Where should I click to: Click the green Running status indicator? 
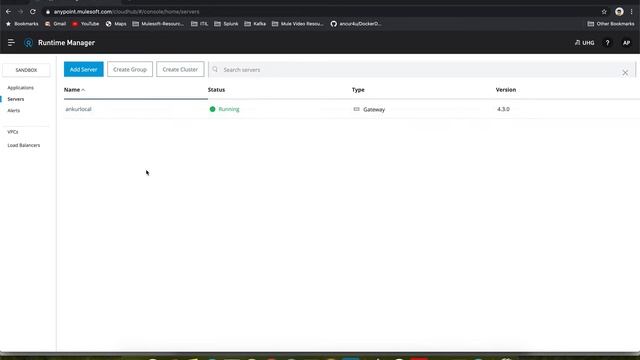tap(212, 109)
